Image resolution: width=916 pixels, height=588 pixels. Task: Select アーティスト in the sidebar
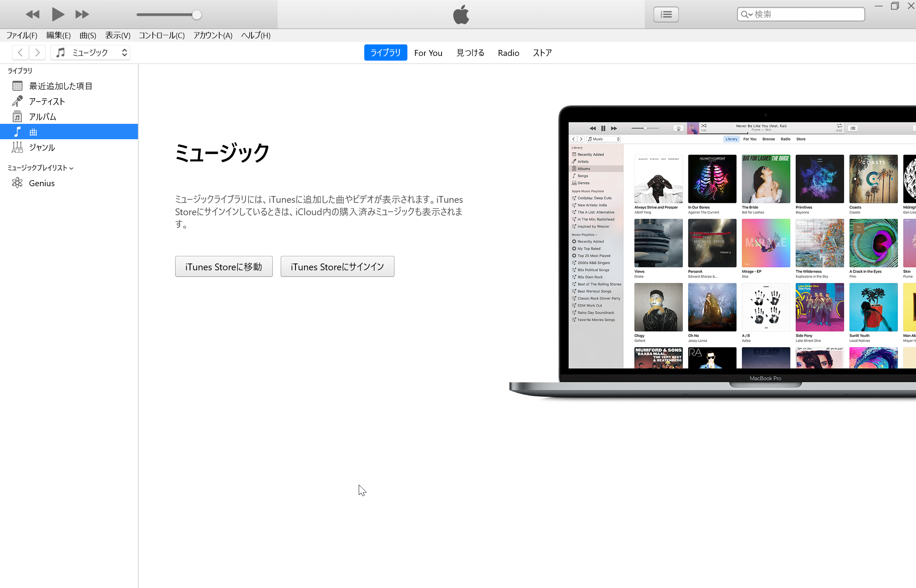click(69, 101)
